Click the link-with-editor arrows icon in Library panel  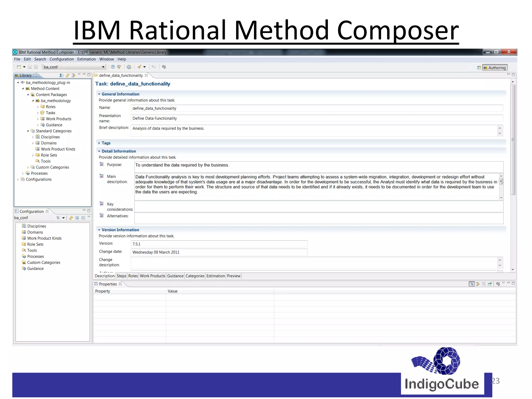pyautogui.click(x=68, y=75)
